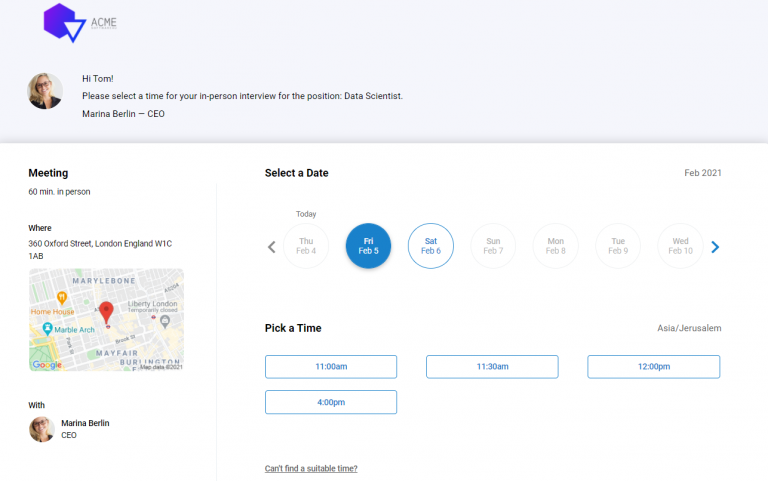Click the Marble Arch station marker
768x481 pixels.
pos(48,329)
